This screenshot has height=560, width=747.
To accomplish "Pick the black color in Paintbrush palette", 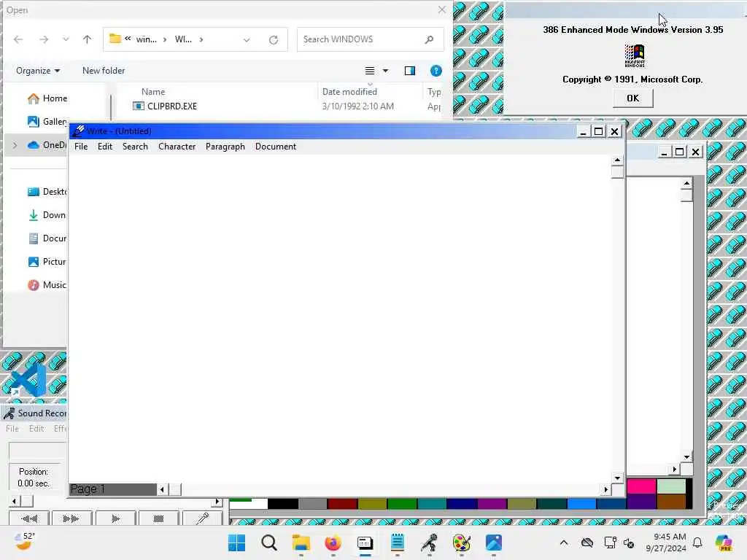I will click(x=283, y=504).
